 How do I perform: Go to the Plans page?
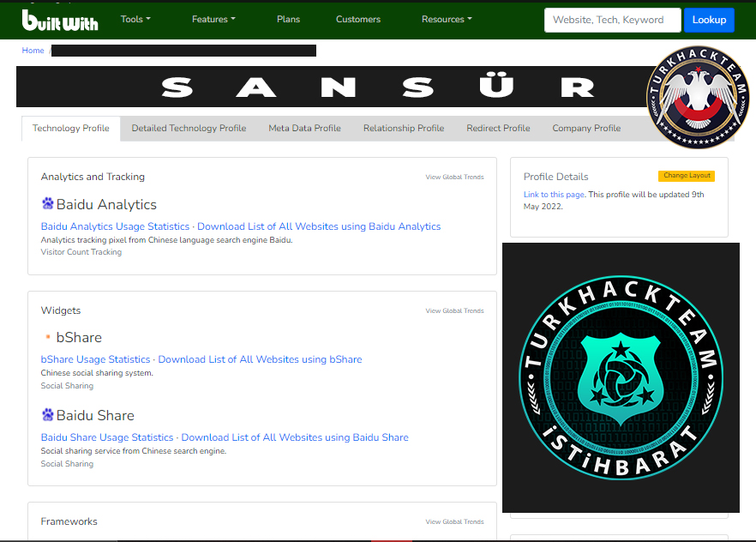click(x=288, y=19)
